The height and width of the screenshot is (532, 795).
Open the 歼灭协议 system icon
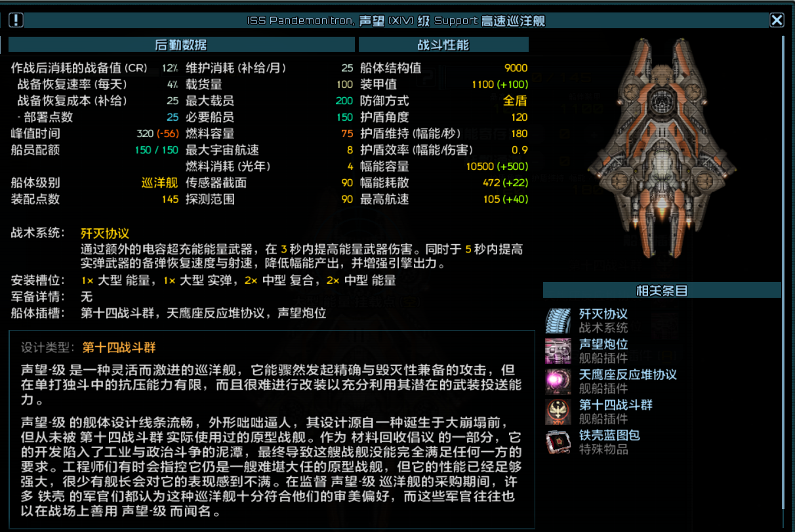pos(558,321)
